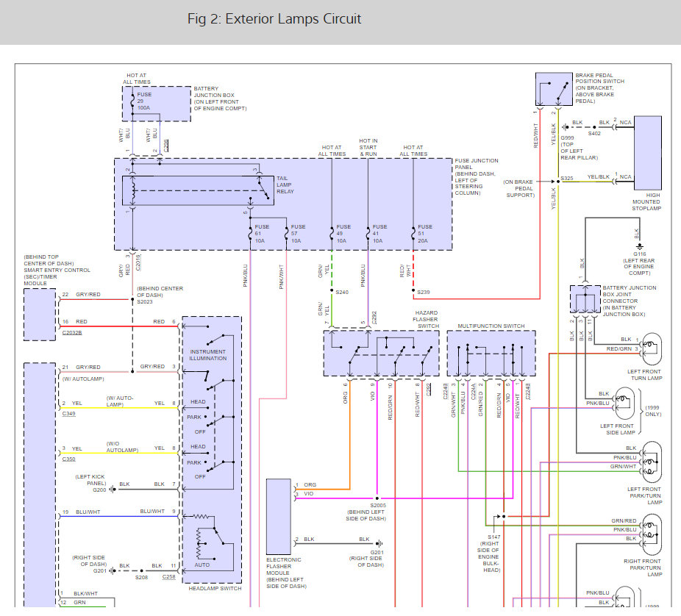Click the '(1999 ONLY)' note
This screenshot has width=681, height=616.
[653, 411]
